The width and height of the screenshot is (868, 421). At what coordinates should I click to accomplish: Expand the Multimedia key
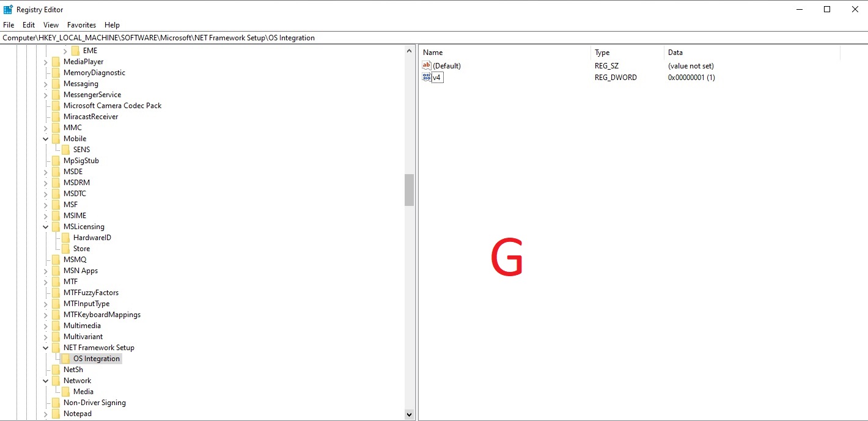click(x=46, y=326)
